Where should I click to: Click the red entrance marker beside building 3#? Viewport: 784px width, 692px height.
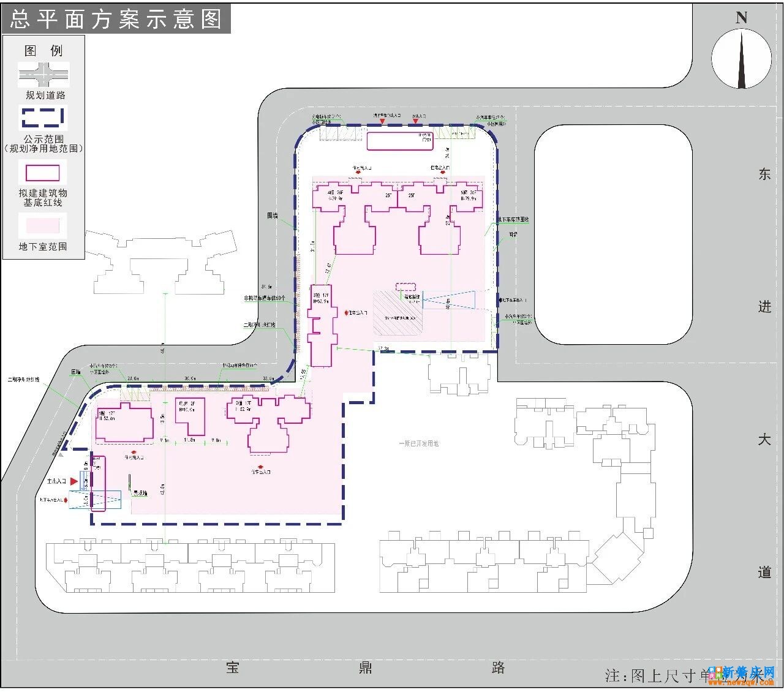pos(347,312)
